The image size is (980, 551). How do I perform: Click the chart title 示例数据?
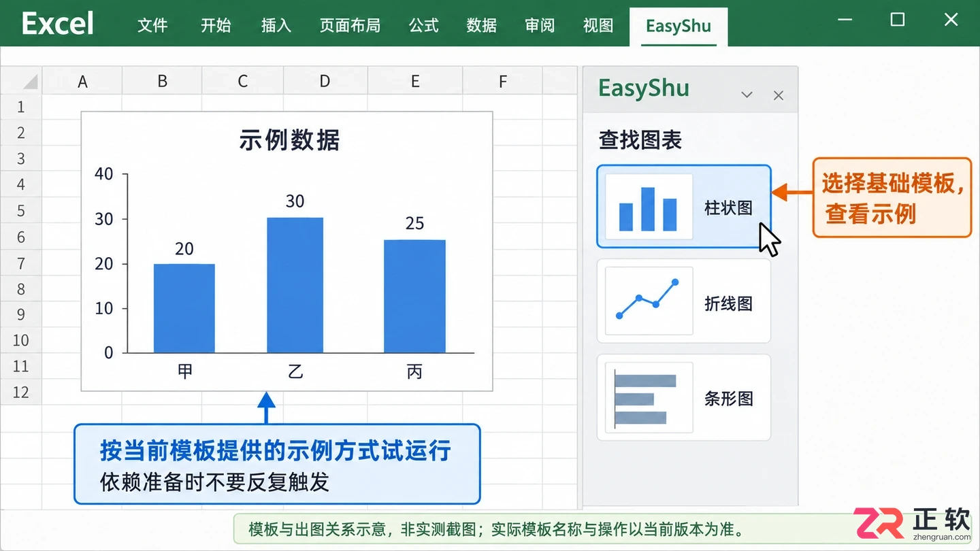pyautogui.click(x=289, y=140)
